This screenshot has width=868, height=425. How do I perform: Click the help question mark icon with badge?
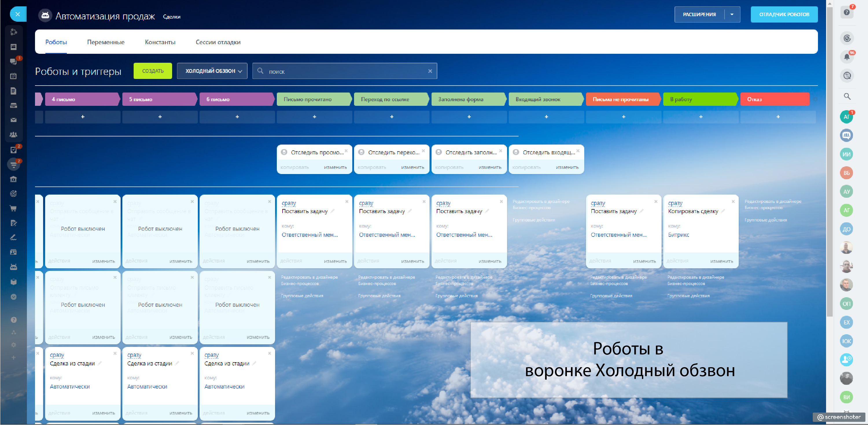[846, 12]
